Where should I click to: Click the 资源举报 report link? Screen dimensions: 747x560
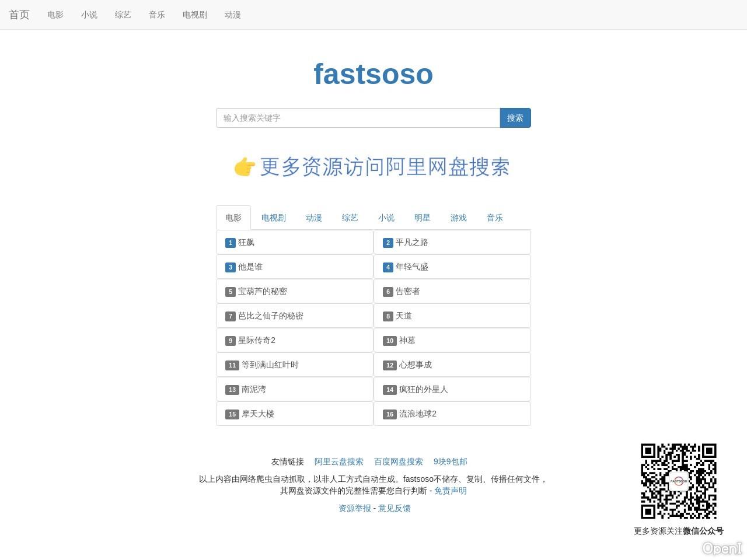pos(354,508)
